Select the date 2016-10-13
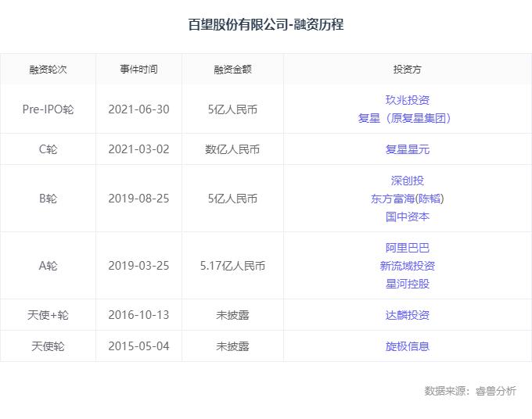Viewport: 532px width, 419px height. pos(138,315)
